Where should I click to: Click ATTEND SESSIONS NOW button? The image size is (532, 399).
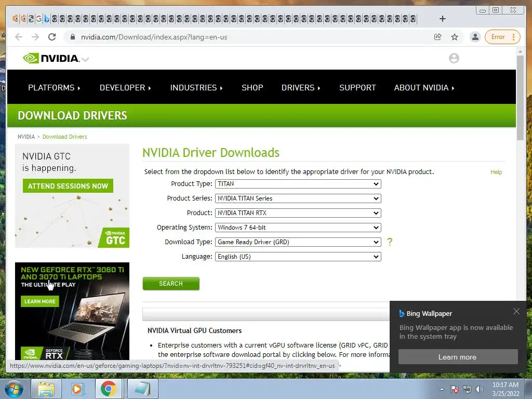coord(68,186)
